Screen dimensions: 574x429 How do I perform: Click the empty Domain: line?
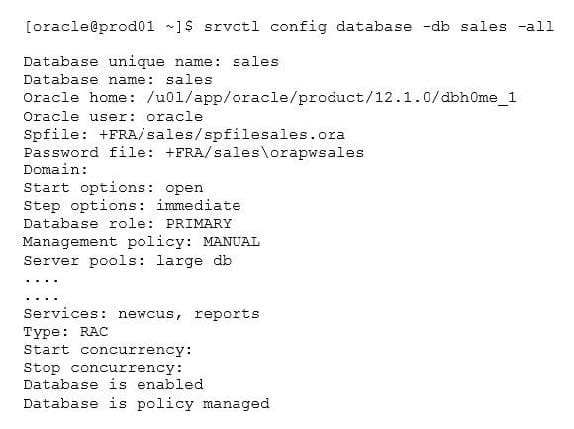coord(56,170)
